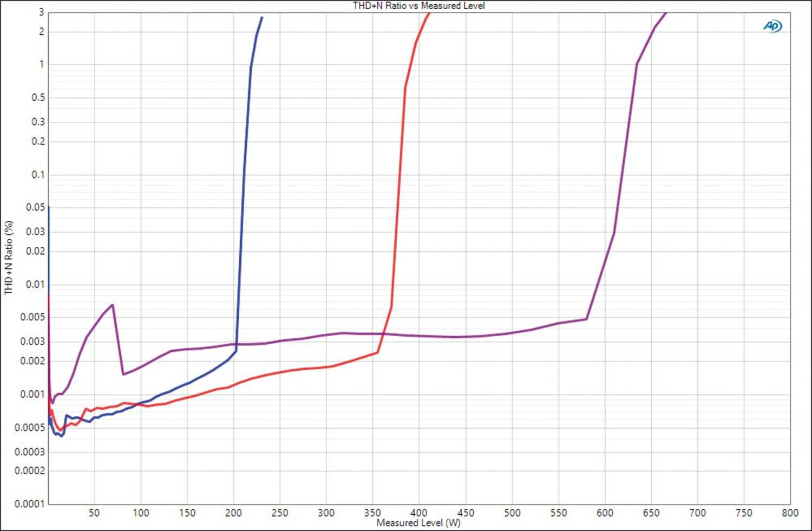Click the x-axis value 700
This screenshot has height=531, width=812.
click(698, 513)
